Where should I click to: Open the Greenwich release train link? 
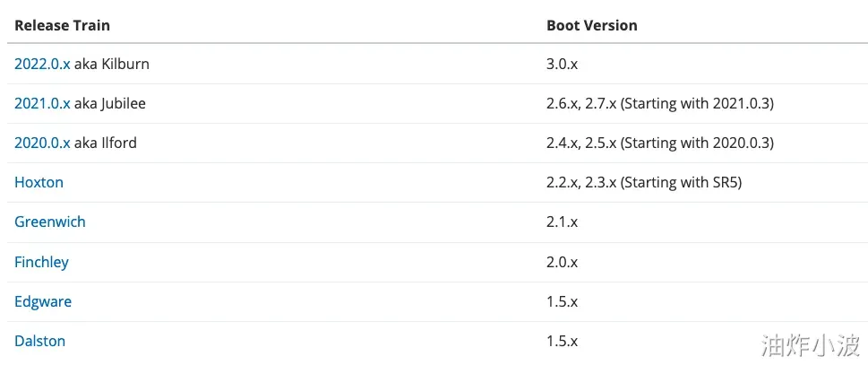point(50,222)
